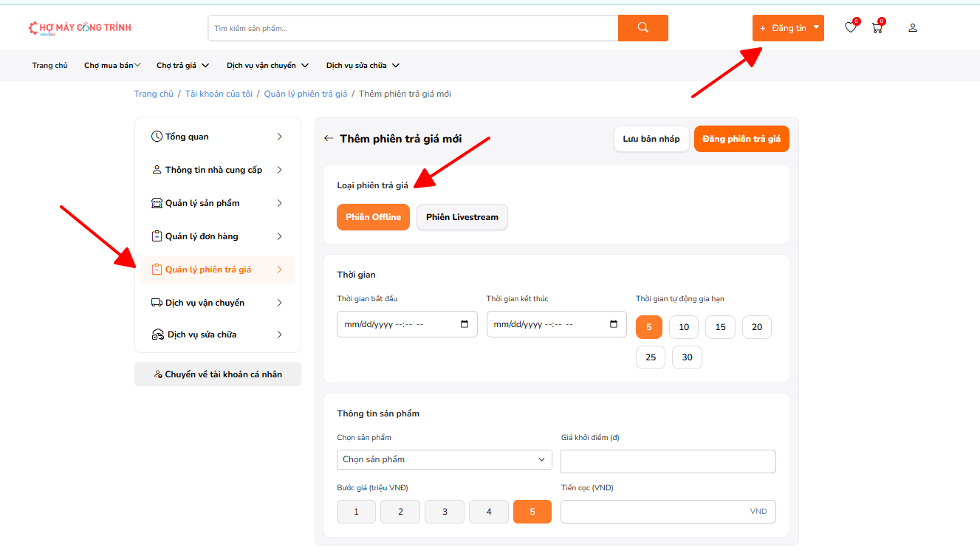Viewport: 980px width, 556px height.
Task: Open the wishlist heart icon
Action: click(x=851, y=28)
